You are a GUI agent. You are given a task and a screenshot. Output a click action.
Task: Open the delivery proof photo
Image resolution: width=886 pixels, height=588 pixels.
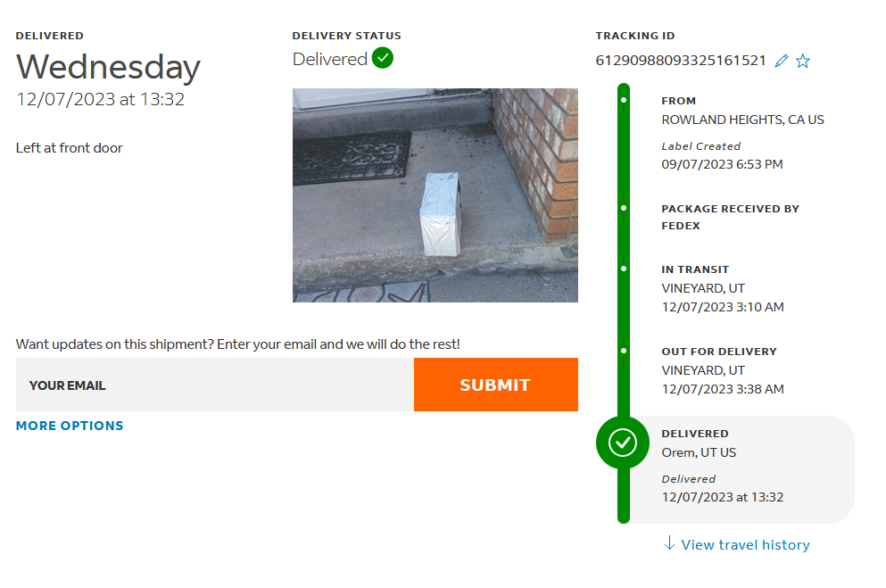click(x=435, y=195)
